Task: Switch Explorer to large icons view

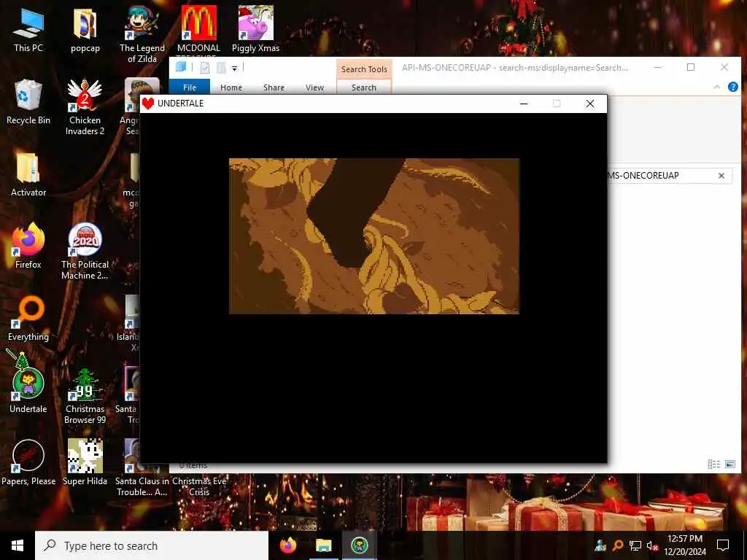Action: click(x=729, y=464)
